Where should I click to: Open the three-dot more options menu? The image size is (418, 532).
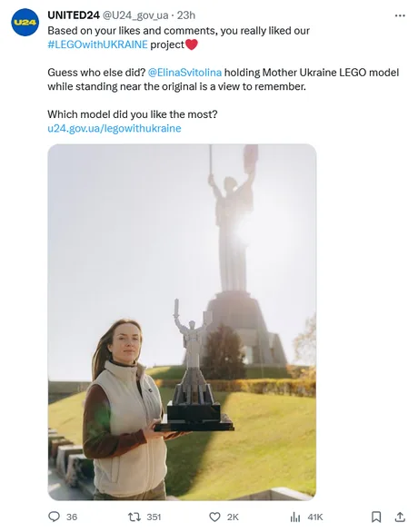(400, 15)
